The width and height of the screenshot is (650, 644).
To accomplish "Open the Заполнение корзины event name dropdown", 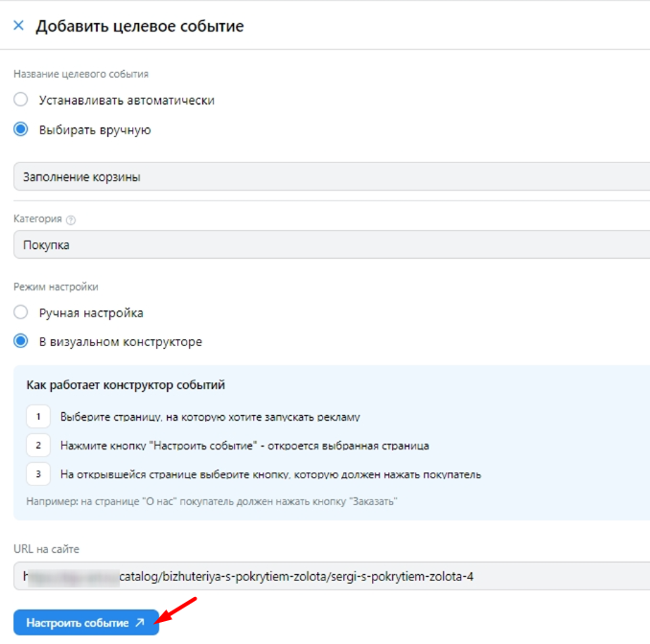I will [x=332, y=176].
